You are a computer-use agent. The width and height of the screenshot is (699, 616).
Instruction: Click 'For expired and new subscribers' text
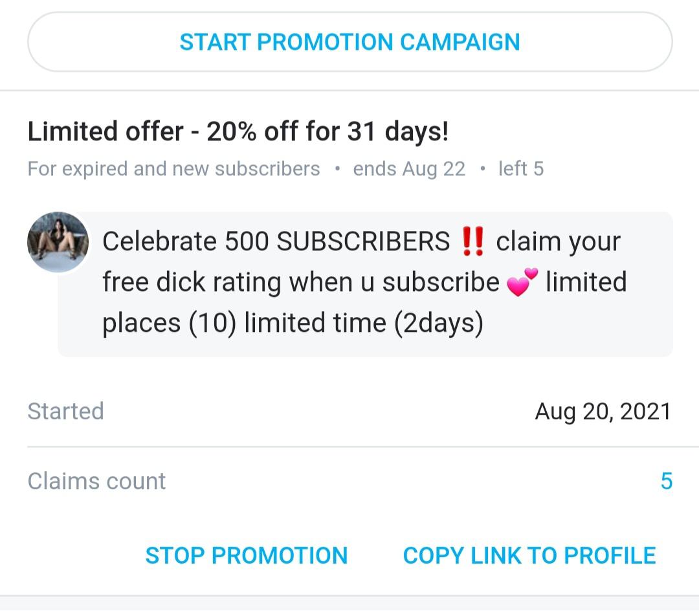click(x=173, y=169)
